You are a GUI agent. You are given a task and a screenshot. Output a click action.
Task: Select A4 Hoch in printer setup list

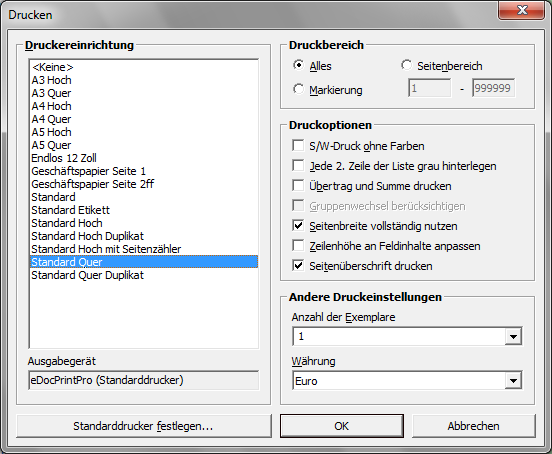pyautogui.click(x=144, y=106)
